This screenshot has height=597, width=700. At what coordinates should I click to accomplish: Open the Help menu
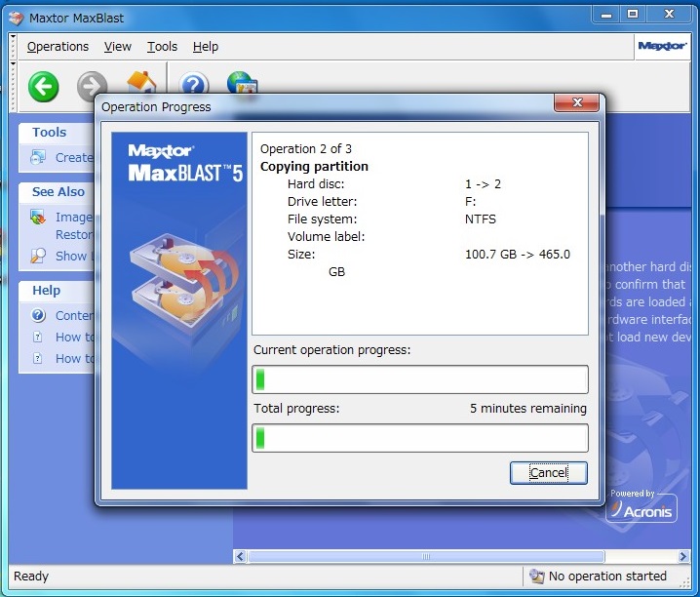(x=206, y=47)
